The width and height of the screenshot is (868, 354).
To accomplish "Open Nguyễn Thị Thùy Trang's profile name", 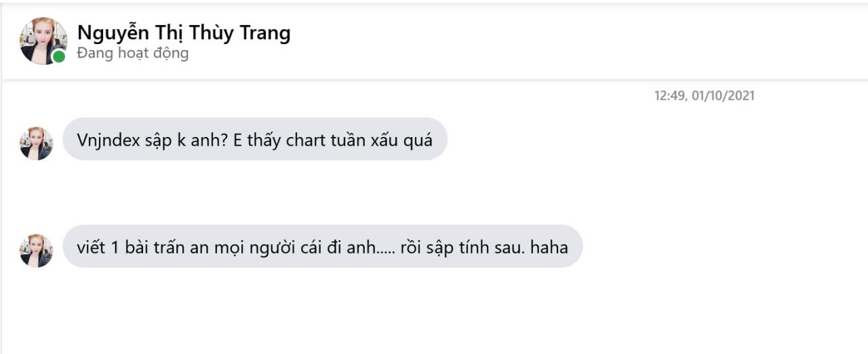I will (184, 33).
